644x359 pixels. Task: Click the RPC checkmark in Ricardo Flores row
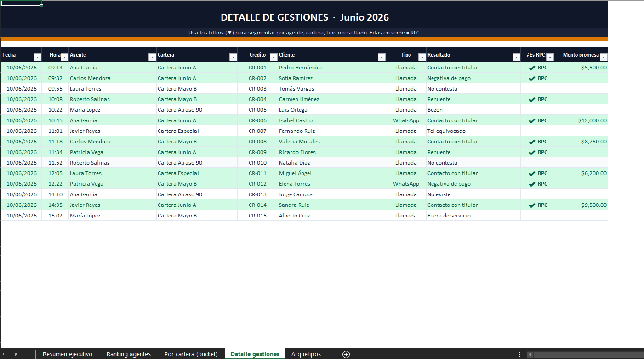[x=532, y=152]
